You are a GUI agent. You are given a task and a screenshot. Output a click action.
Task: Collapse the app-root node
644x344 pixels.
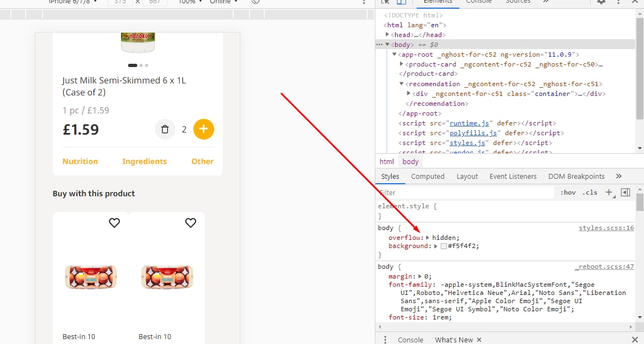394,55
